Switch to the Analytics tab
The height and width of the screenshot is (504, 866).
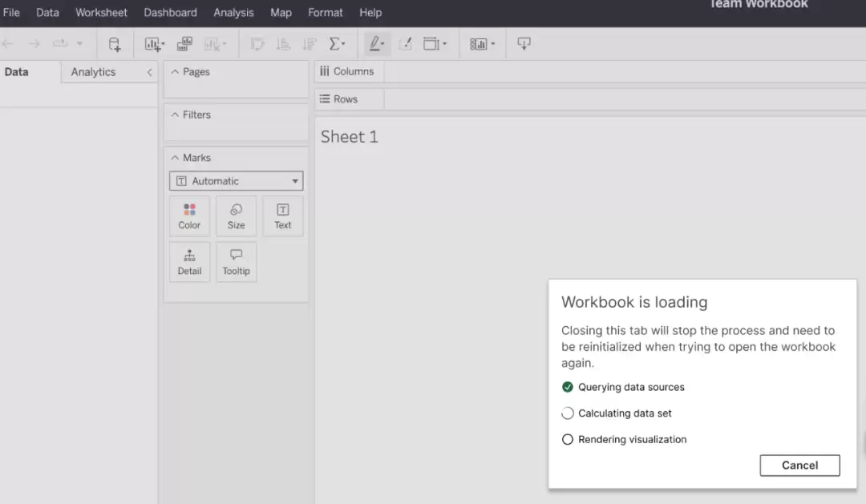pyautogui.click(x=93, y=72)
